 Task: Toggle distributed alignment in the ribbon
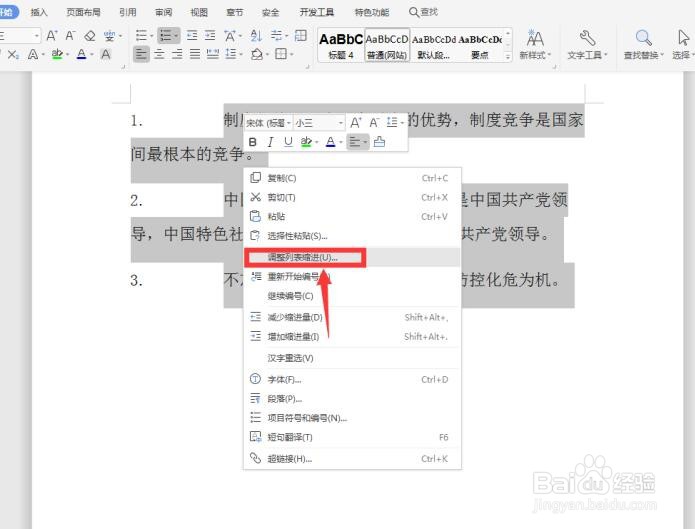coord(213,55)
